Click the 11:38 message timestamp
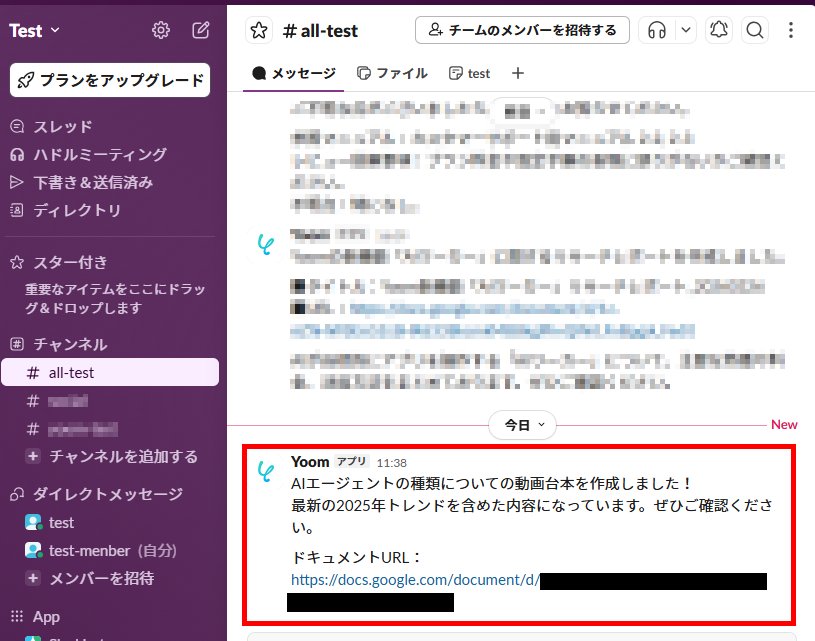 pyautogui.click(x=392, y=463)
